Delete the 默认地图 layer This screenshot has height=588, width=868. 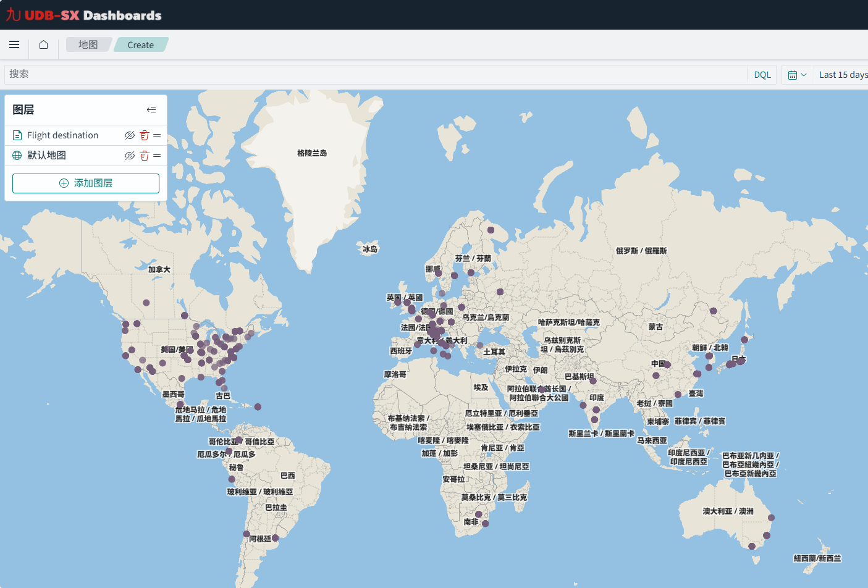[145, 156]
